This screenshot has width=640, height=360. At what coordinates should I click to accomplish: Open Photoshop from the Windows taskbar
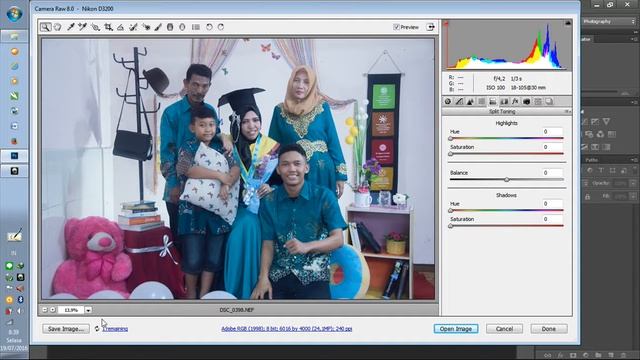(x=14, y=156)
